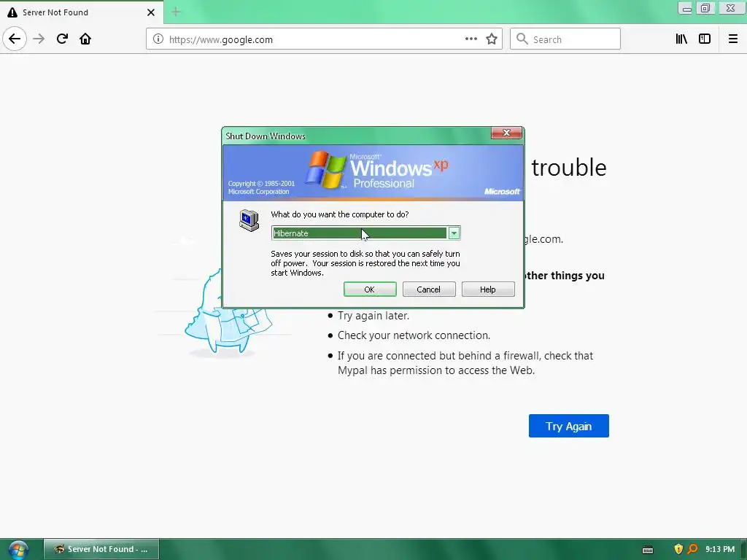Switch to Server Not Found taskbar button
Viewport: 747px width, 560px height.
101,549
